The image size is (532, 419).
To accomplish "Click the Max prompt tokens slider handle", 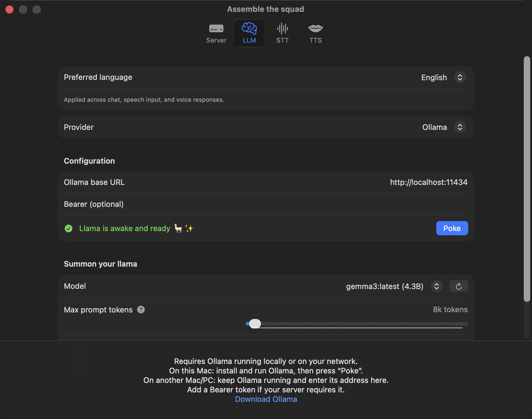I will point(255,324).
